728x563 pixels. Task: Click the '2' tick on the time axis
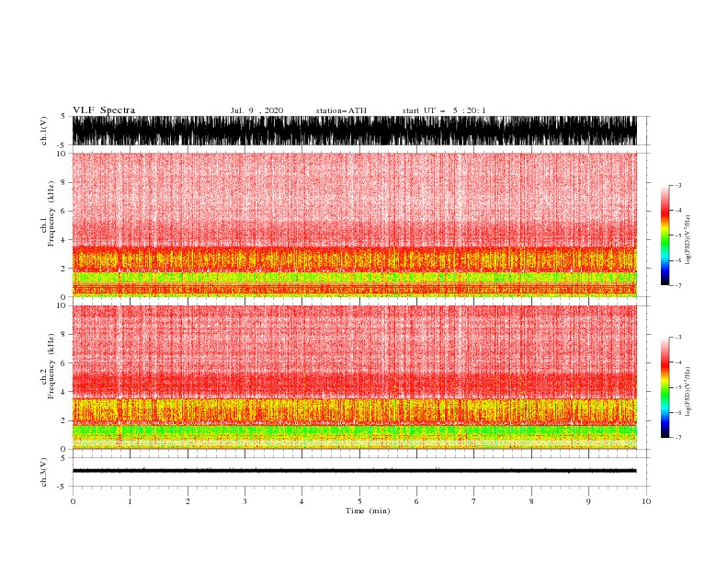[x=188, y=501]
